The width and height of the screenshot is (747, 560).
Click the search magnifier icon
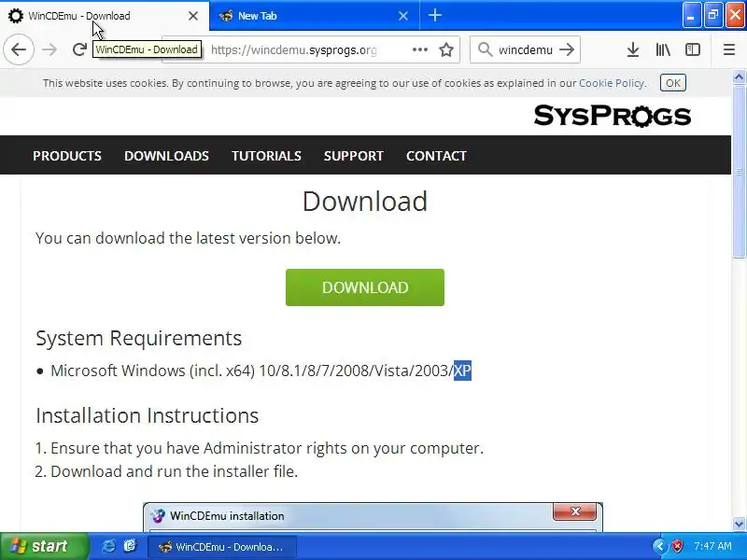485,49
